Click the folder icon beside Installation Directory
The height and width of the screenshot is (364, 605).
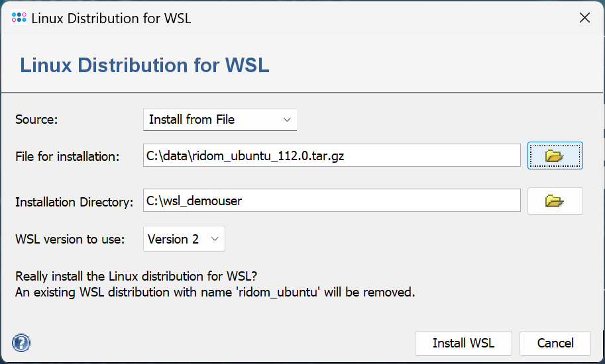pyautogui.click(x=555, y=201)
